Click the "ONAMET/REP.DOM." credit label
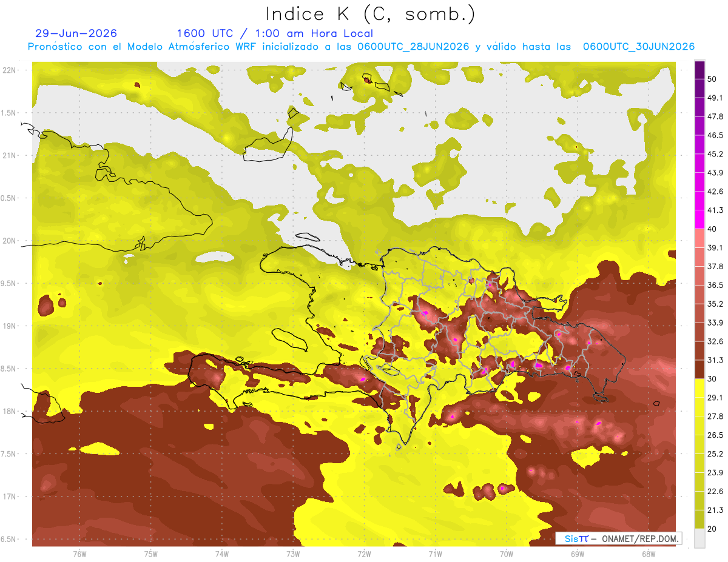The width and height of the screenshot is (728, 562). (639, 538)
